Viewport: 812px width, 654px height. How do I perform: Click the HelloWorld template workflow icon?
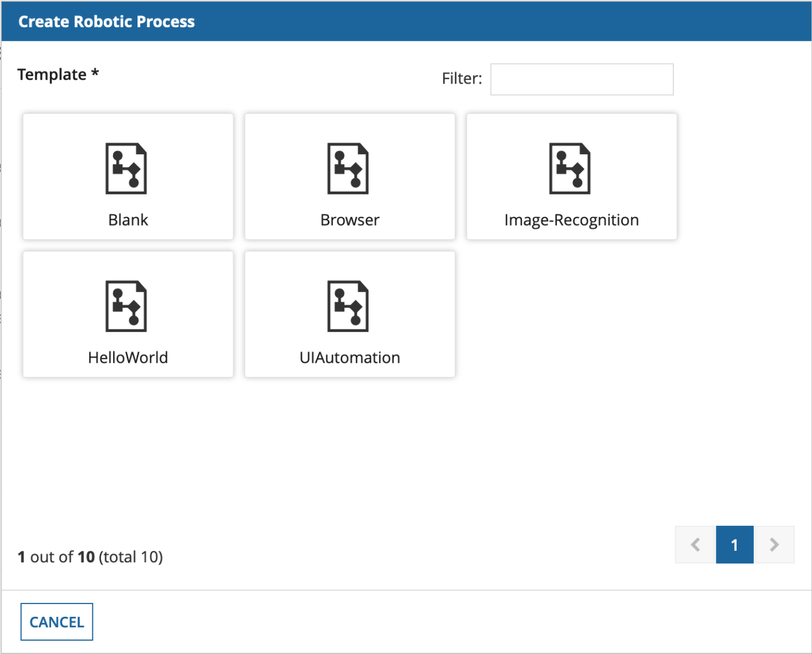(x=126, y=306)
